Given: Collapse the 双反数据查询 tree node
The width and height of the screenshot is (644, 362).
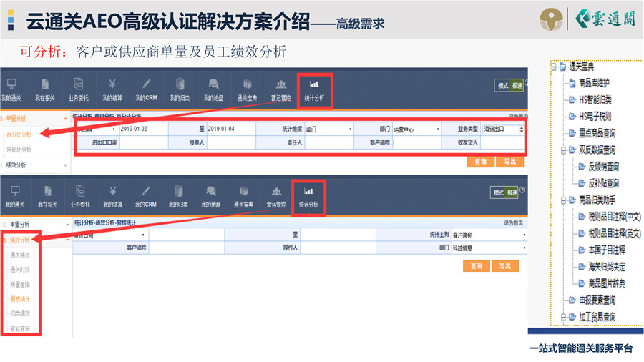Looking at the screenshot, I should coord(564,150).
